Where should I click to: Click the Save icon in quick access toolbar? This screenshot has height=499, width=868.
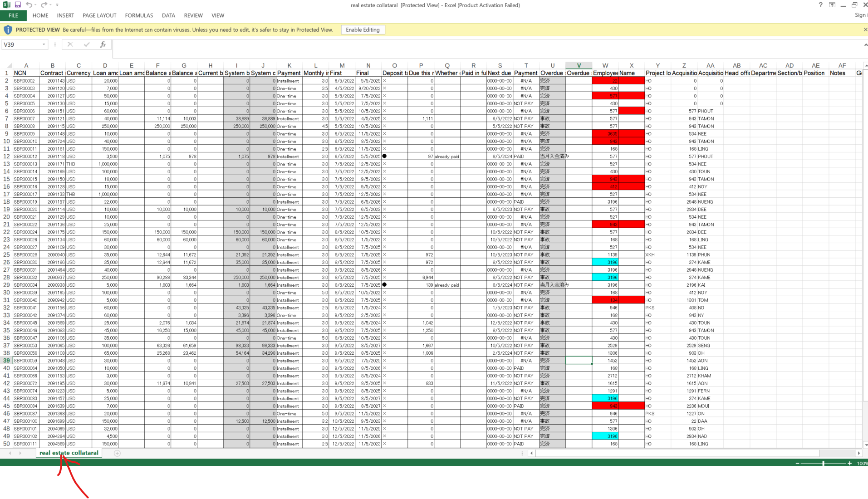(x=18, y=5)
